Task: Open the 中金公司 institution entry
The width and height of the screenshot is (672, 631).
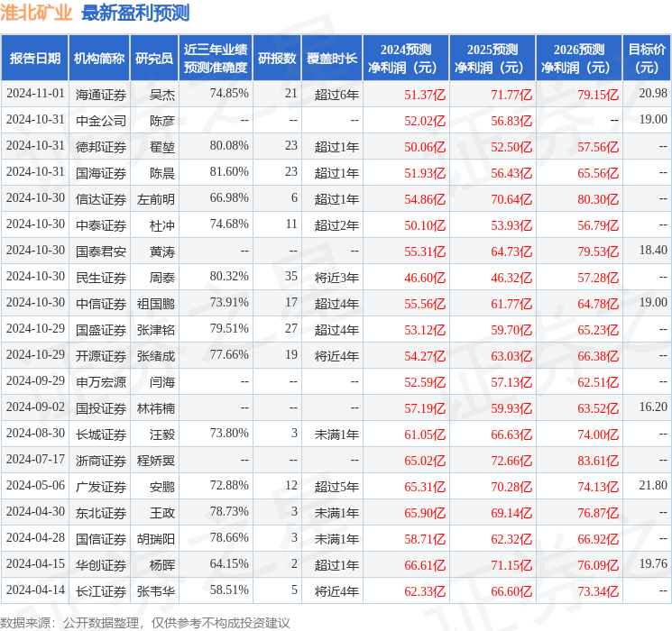Action: 101,120
